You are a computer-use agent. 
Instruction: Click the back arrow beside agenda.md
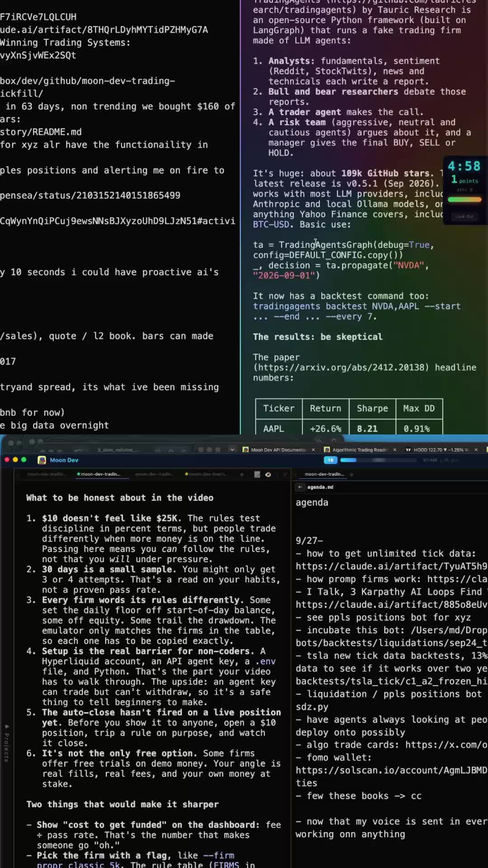(x=300, y=487)
